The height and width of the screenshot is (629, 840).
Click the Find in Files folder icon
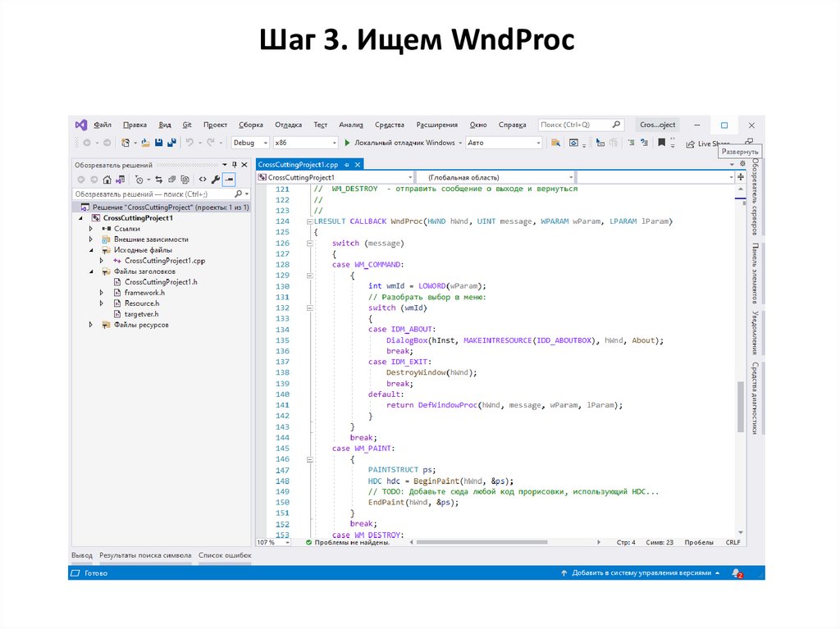point(555,143)
